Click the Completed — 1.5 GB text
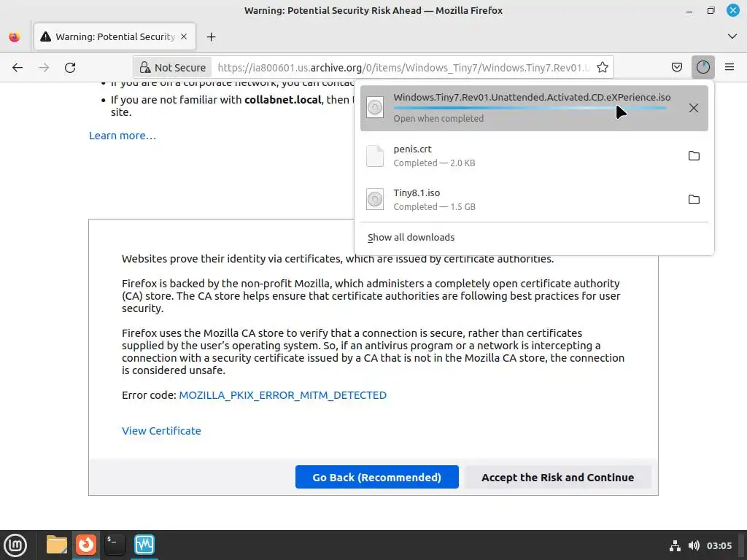This screenshot has height=560, width=747. 435,206
